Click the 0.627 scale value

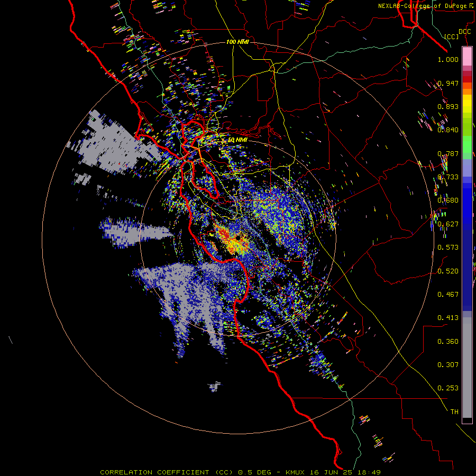coord(448,224)
